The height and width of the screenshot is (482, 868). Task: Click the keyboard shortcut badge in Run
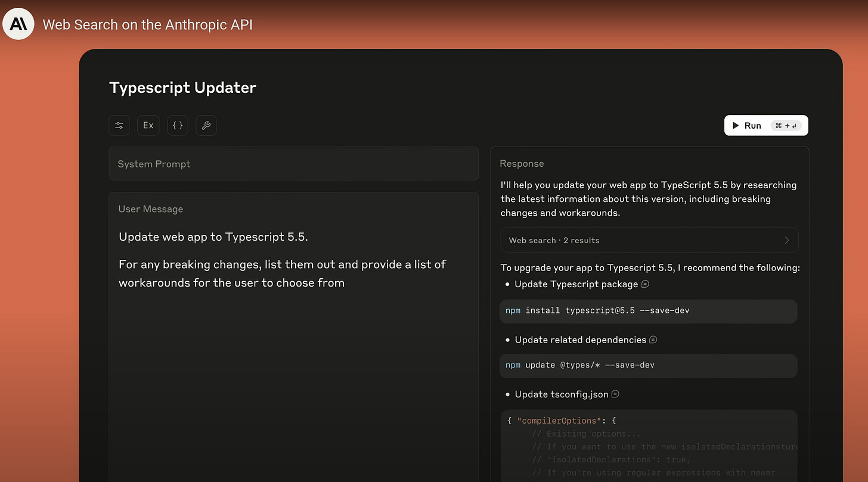(x=786, y=126)
